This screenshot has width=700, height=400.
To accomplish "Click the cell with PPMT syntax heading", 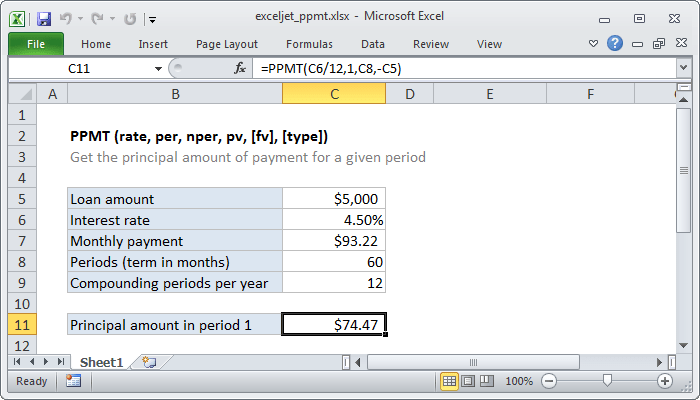I will point(199,136).
